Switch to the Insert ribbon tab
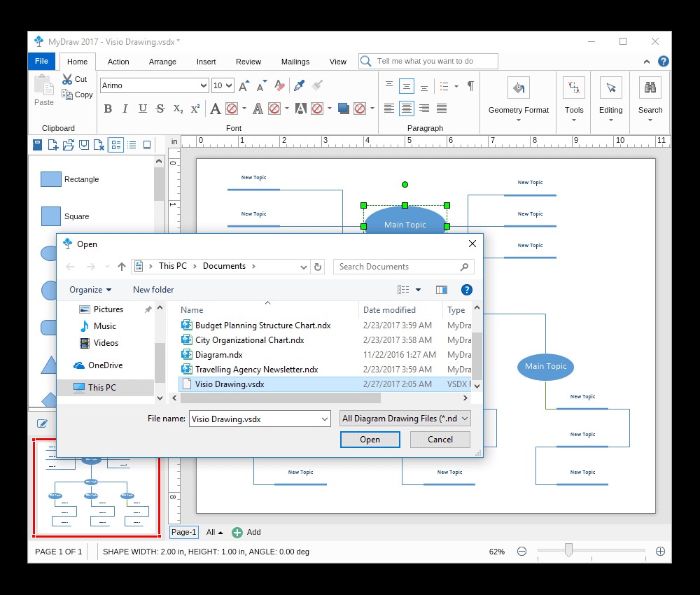Image resolution: width=700 pixels, height=595 pixels. tap(206, 62)
